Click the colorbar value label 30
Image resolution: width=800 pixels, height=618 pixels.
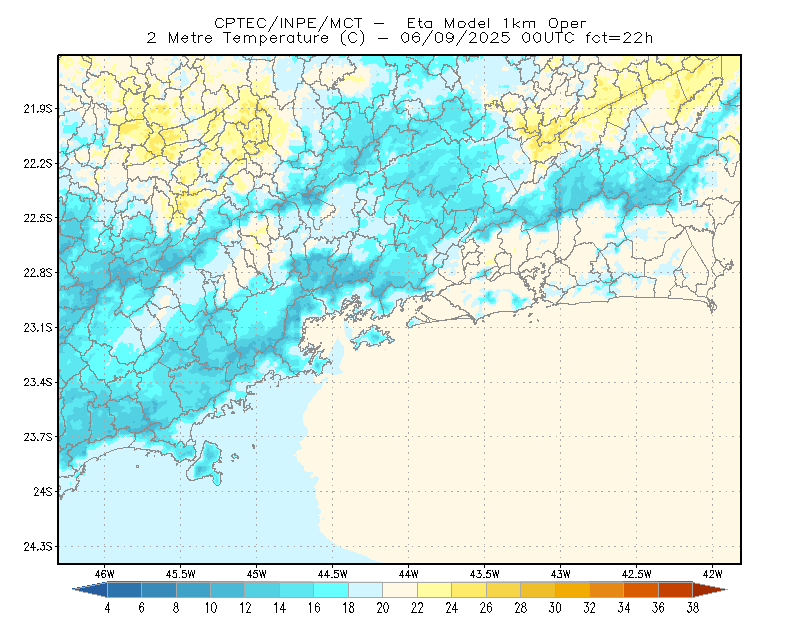[555, 608]
